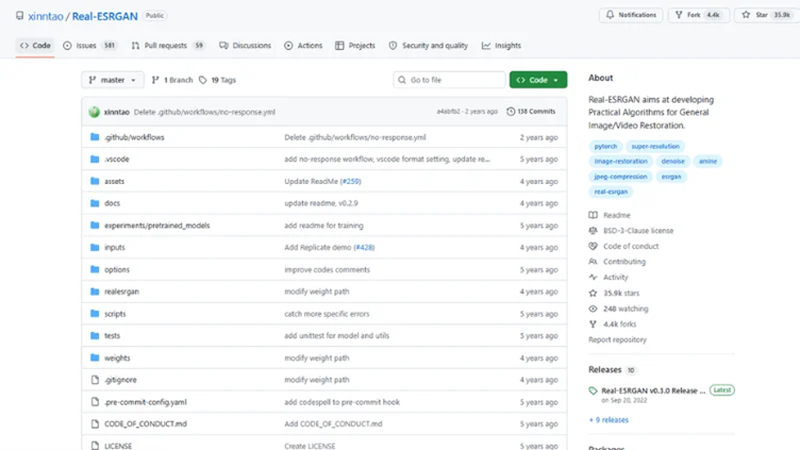Open experiments/pretrained_models folder icon

[94, 225]
